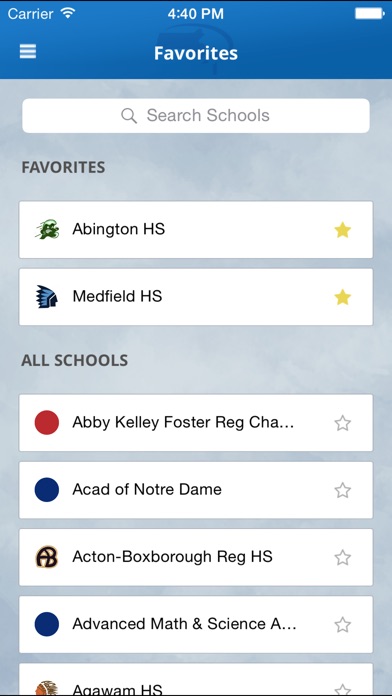392x696 pixels.
Task: Unfavorite Abington HS with yellow star
Action: 342,230
